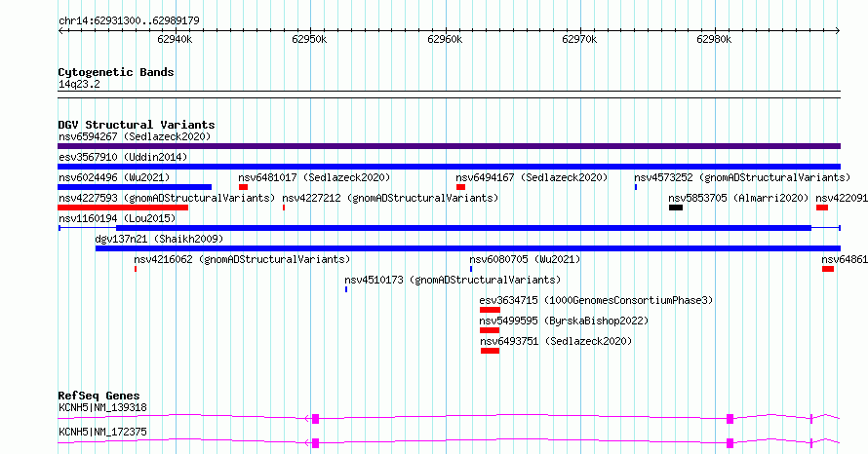The image size is (868, 454).
Task: Click the nsv422091 truncated variant label
Action: (x=842, y=198)
